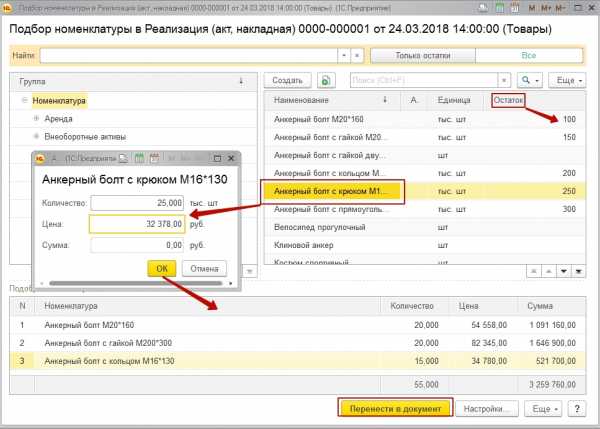Select row Анкерный болт с кольцом М... in upper list

point(425,173)
